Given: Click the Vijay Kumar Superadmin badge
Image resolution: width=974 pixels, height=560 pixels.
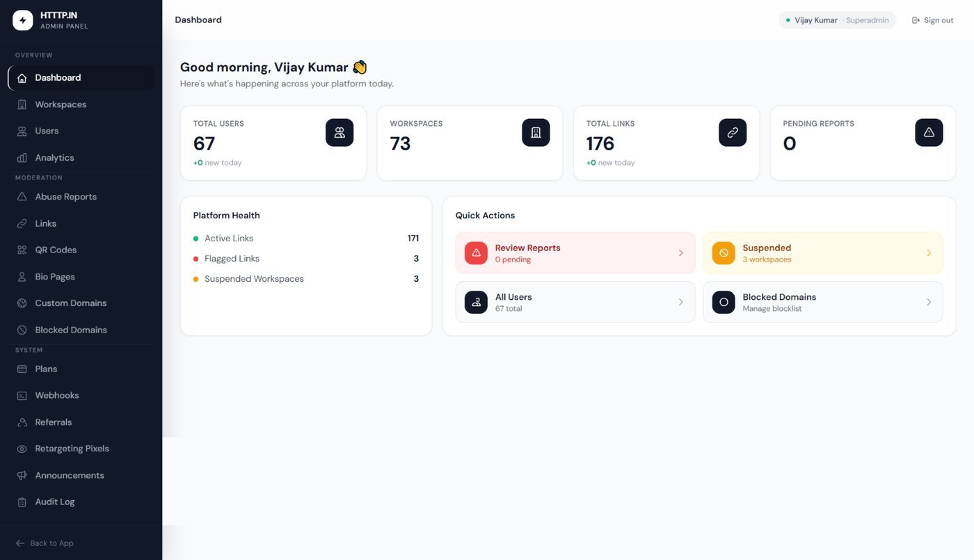Looking at the screenshot, I should click(838, 20).
